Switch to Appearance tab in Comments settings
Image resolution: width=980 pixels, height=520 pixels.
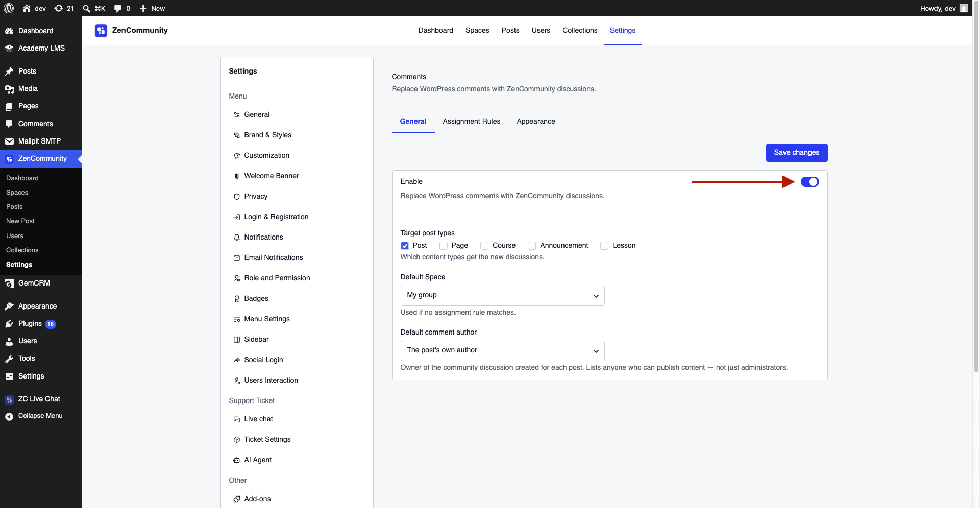[536, 122]
